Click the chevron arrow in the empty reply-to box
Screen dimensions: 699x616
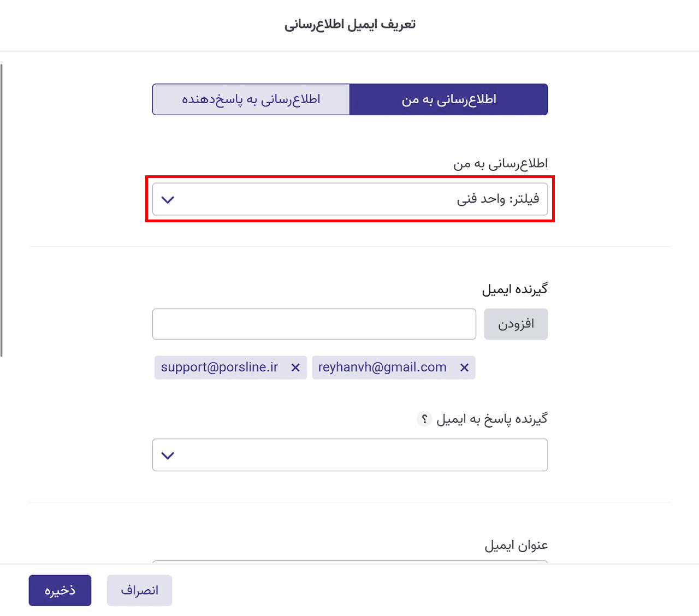pyautogui.click(x=168, y=455)
